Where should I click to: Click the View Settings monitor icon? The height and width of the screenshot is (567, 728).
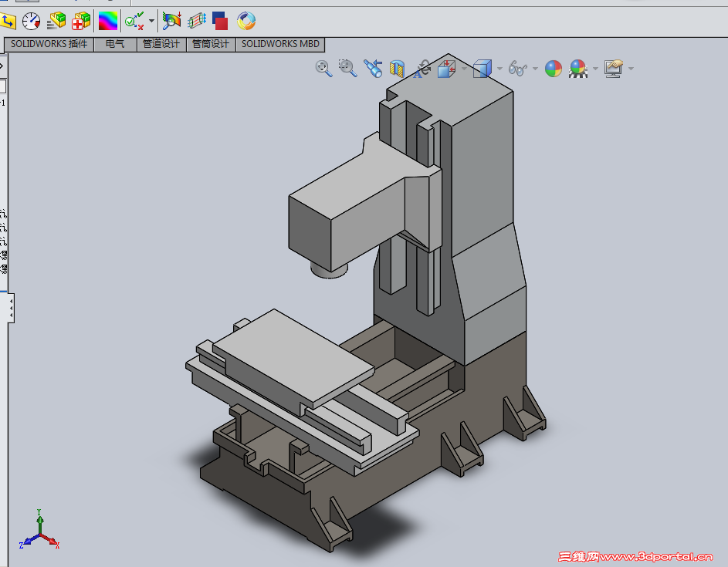(x=613, y=69)
